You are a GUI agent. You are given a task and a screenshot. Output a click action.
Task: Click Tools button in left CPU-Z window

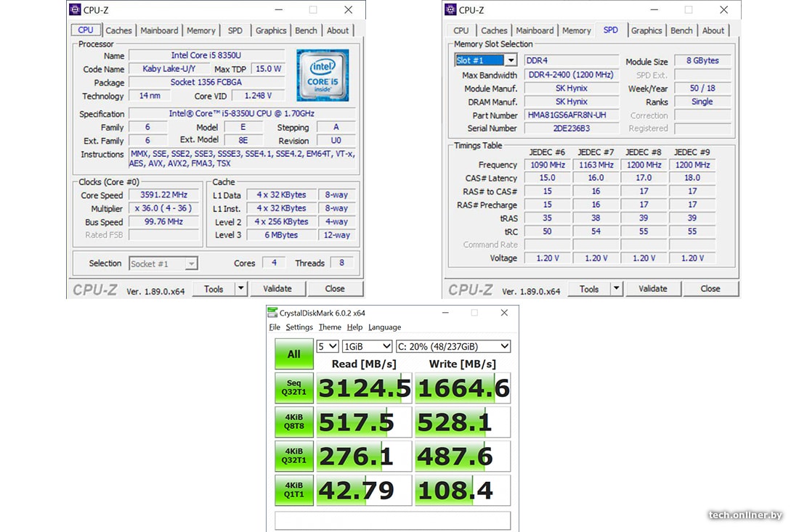(x=214, y=289)
